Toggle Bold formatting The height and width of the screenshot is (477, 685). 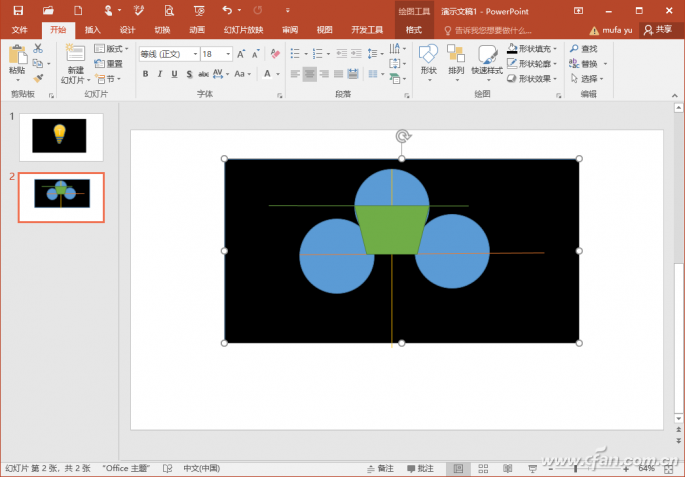click(145, 74)
